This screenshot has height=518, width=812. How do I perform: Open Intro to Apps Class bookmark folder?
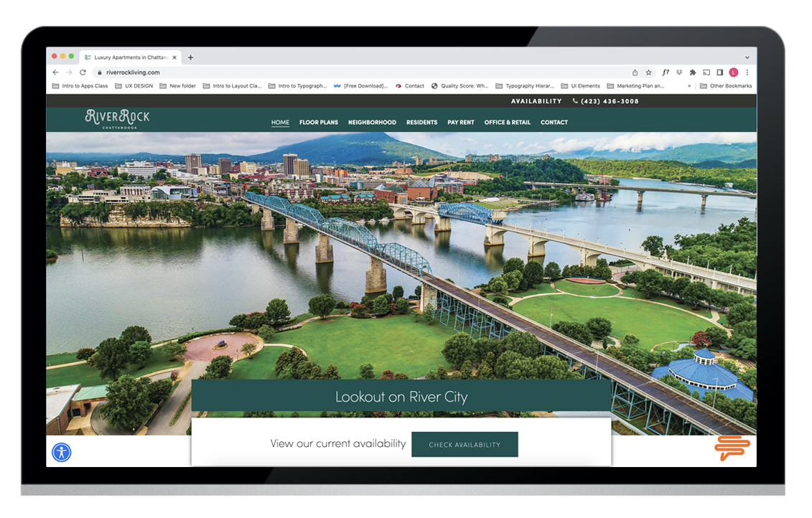pyautogui.click(x=80, y=86)
